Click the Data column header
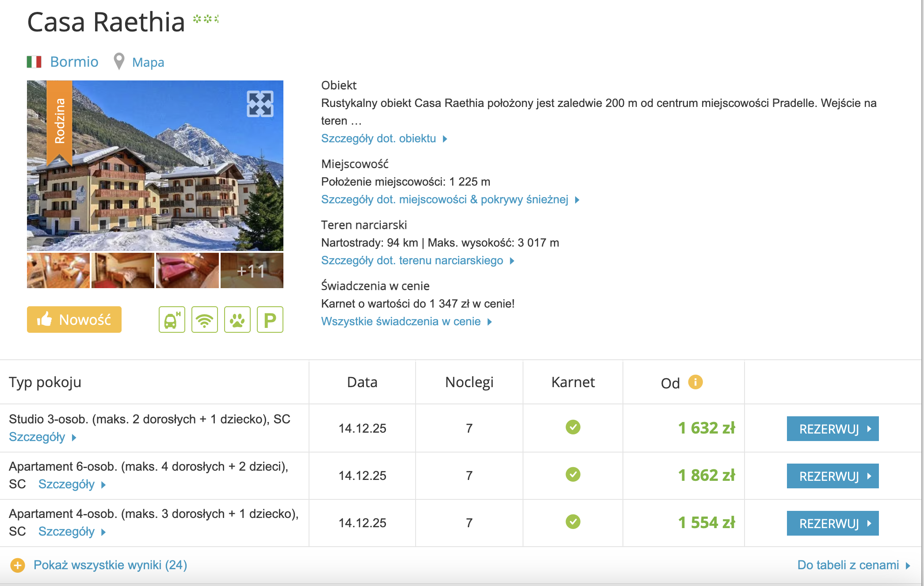This screenshot has width=924, height=586. pyautogui.click(x=362, y=382)
